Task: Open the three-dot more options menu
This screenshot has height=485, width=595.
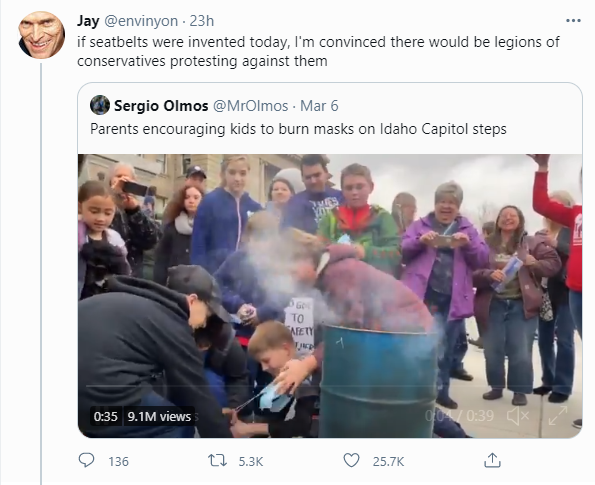Action: [573, 21]
